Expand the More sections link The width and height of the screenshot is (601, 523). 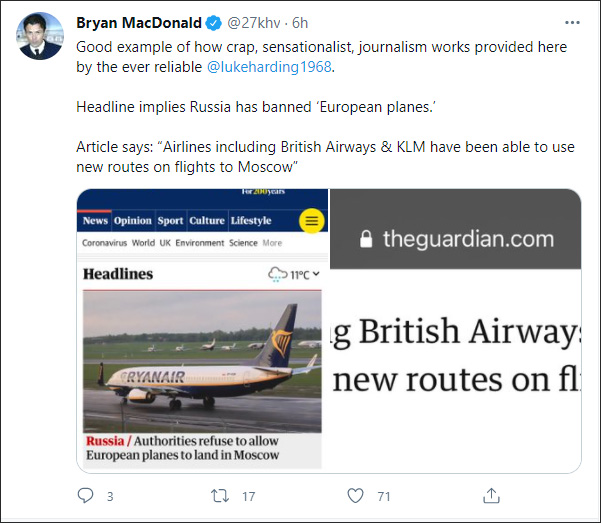pyautogui.click(x=272, y=243)
